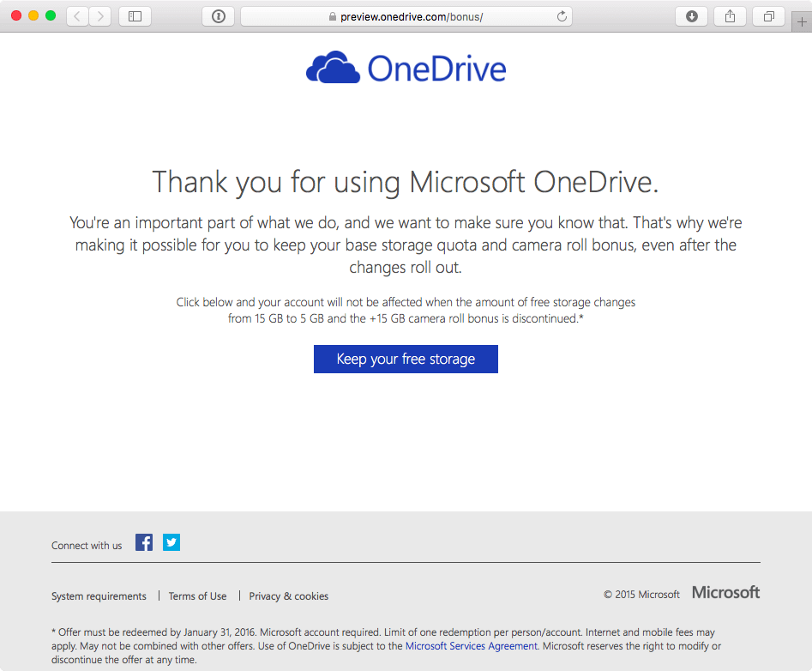Open the Facebook icon under Connect with us

click(144, 542)
